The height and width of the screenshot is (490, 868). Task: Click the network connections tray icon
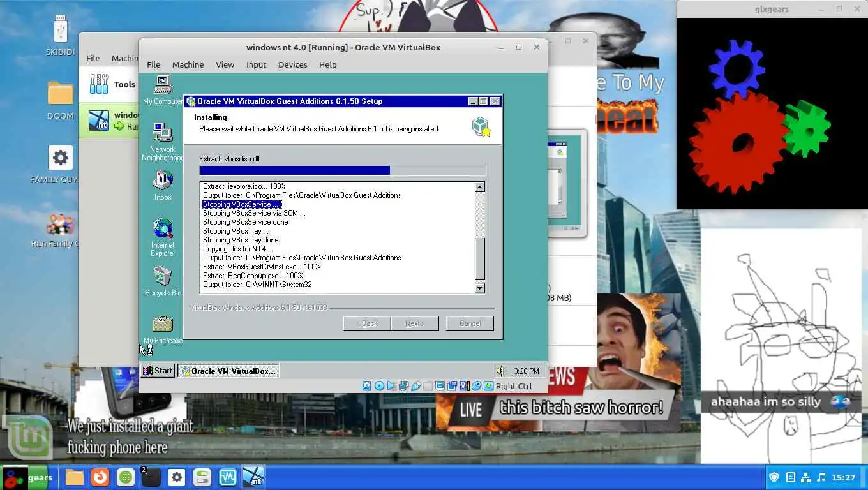[805, 477]
